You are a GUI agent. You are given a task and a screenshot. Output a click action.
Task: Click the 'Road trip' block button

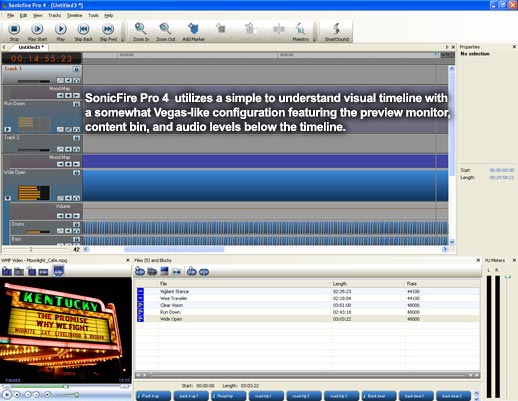[229, 396]
